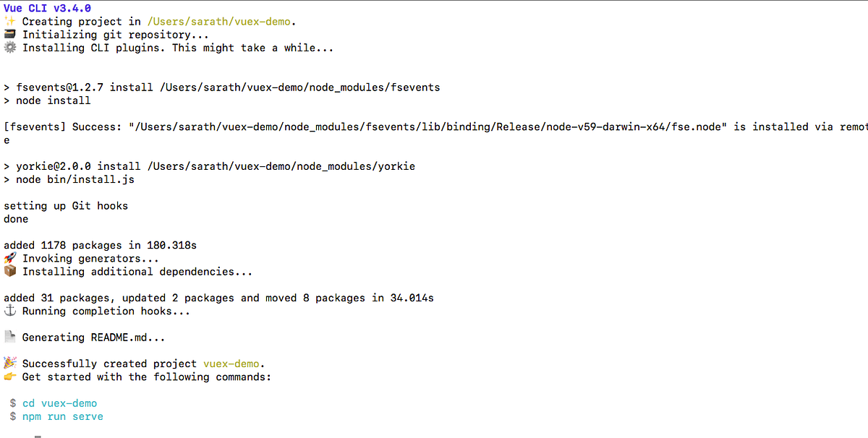Click the setting up Git hooks text

pos(65,205)
